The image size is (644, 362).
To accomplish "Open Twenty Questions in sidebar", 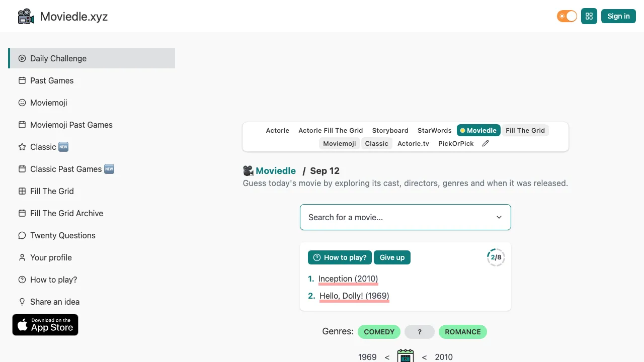I will point(92,235).
